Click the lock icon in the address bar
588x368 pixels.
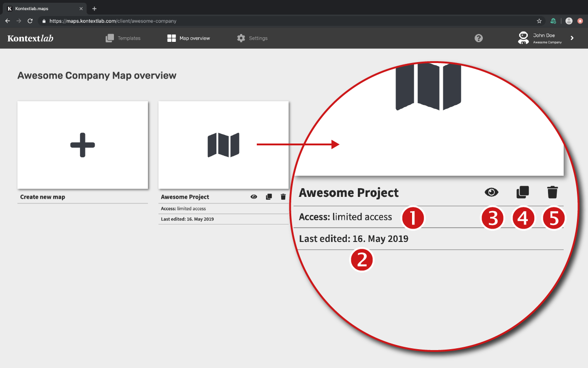44,21
